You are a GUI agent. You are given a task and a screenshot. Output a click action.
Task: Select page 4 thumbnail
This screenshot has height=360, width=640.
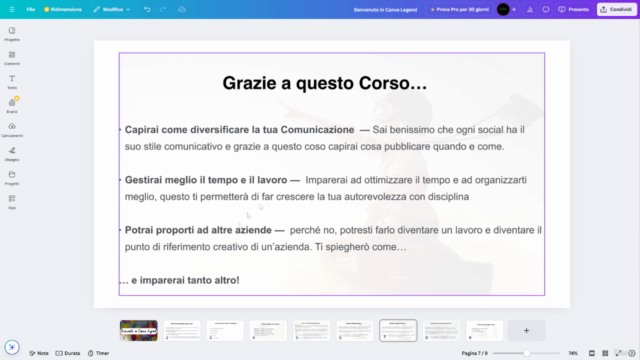point(268,331)
